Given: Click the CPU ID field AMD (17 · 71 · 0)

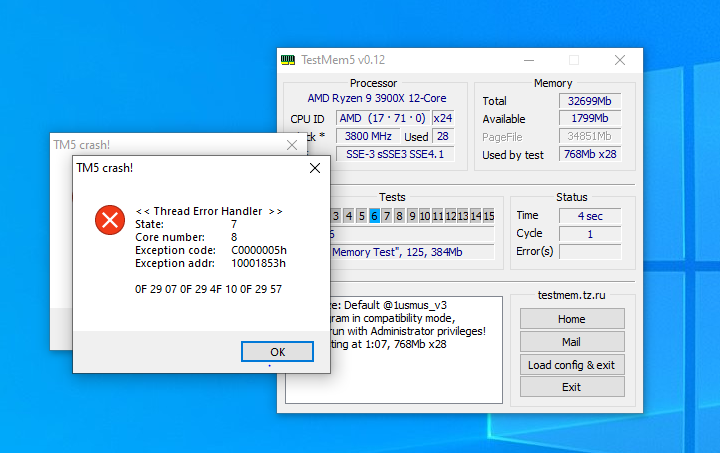Looking at the screenshot, I should pos(383,118).
